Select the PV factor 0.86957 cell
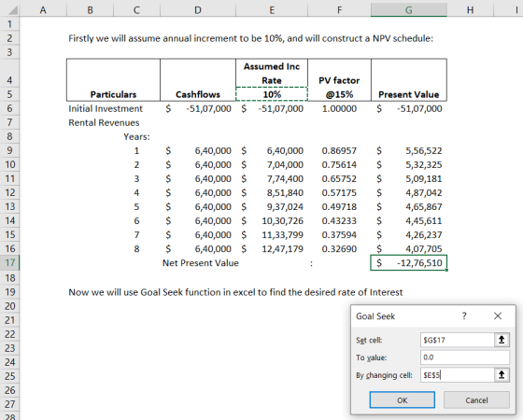523x420 pixels. 339,150
